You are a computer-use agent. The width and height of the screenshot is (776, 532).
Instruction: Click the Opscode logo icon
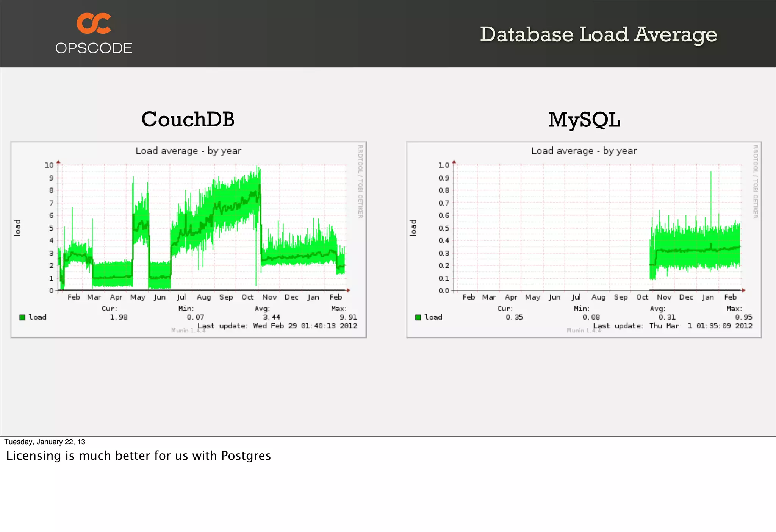tap(94, 23)
